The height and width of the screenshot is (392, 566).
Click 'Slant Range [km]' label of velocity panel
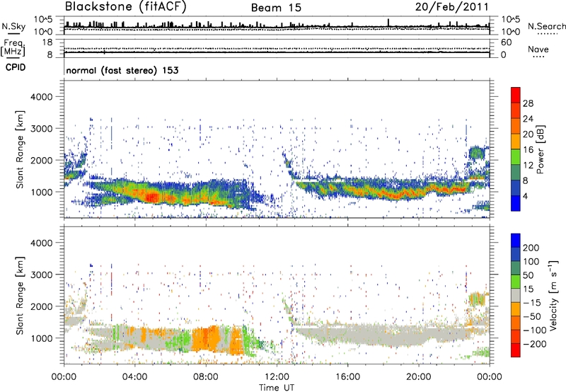[x=20, y=295]
